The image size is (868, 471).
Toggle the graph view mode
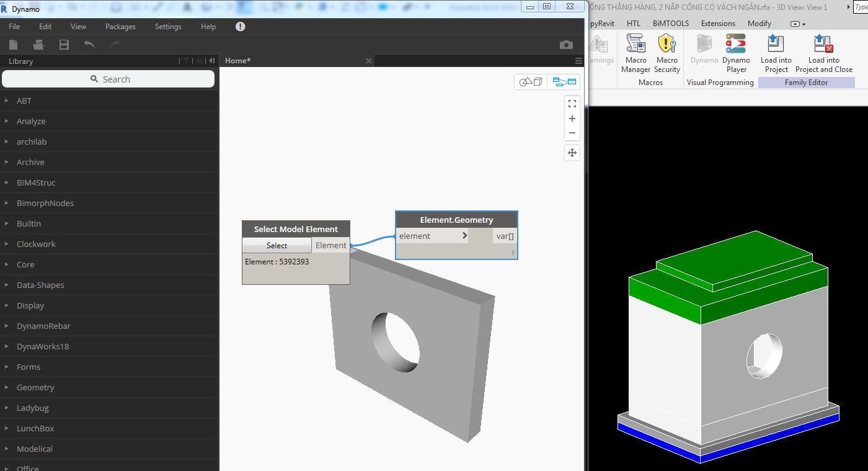pyautogui.click(x=564, y=81)
